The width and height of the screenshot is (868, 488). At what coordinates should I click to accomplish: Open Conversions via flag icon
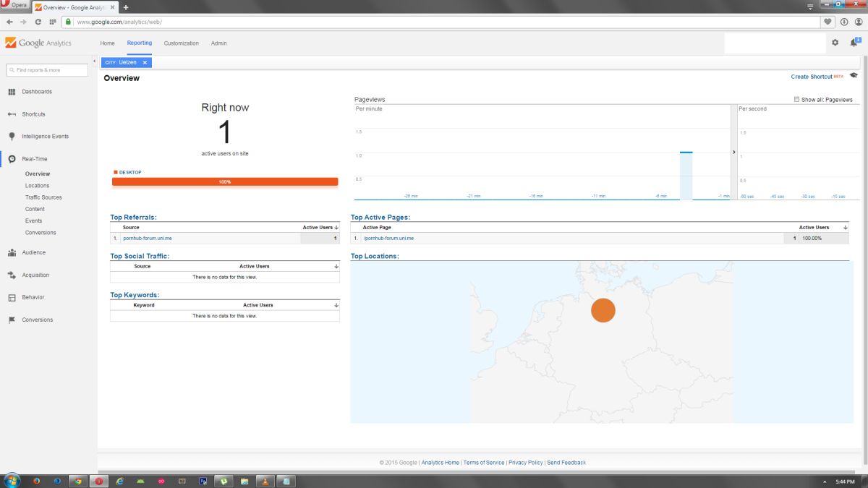[x=12, y=320]
